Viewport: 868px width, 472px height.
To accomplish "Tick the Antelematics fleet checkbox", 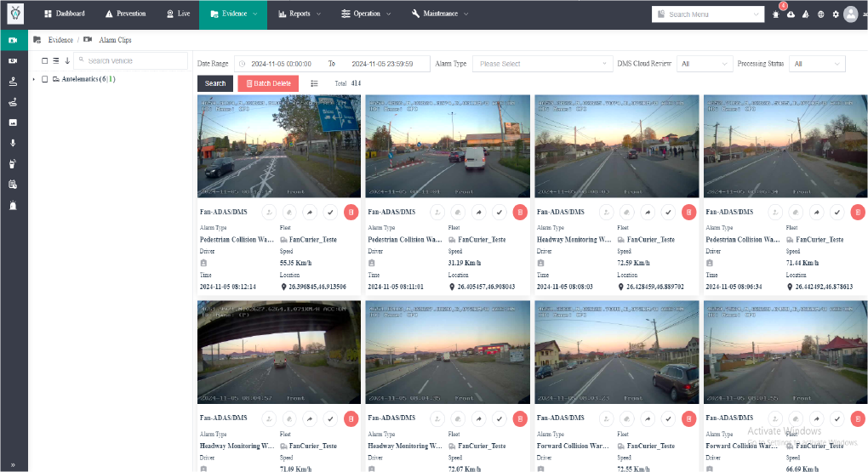I will 44,79.
